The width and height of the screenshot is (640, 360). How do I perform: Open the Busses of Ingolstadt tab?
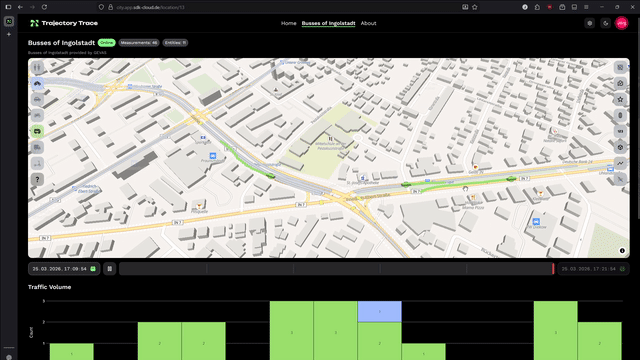328,23
